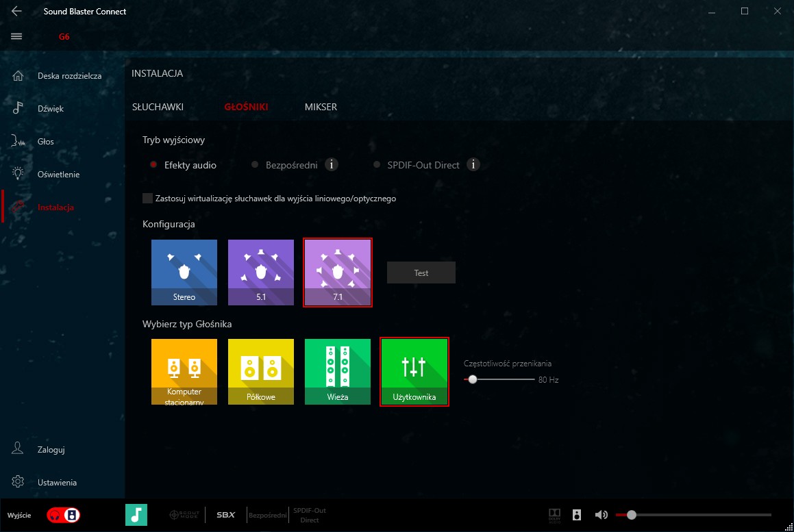The width and height of the screenshot is (794, 532).
Task: Open the MIKSER tab
Action: point(321,107)
